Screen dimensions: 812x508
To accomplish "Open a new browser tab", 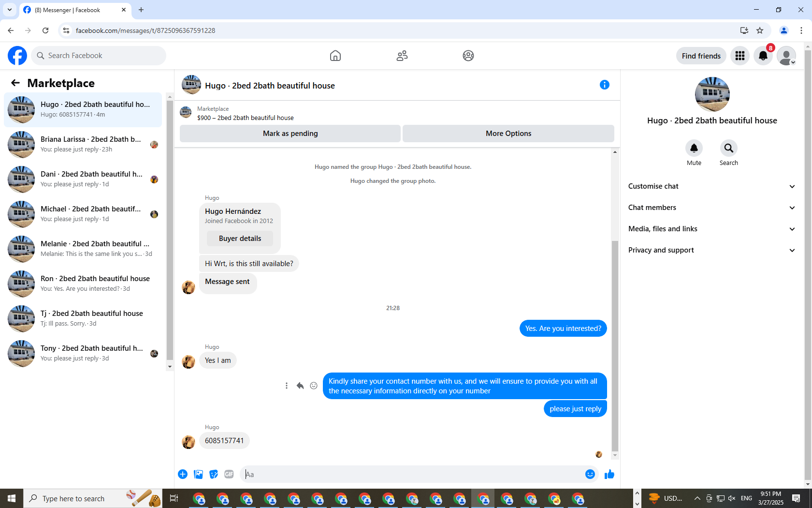I will point(141,10).
